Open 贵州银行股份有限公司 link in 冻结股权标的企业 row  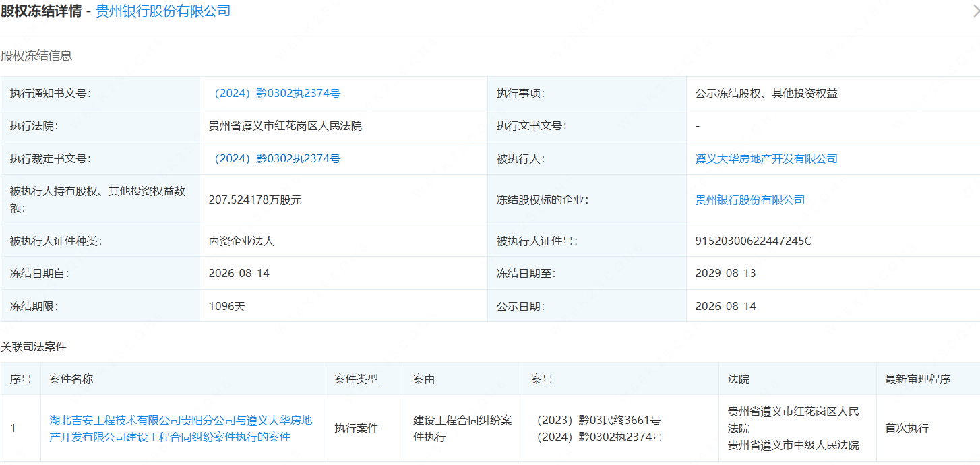750,200
